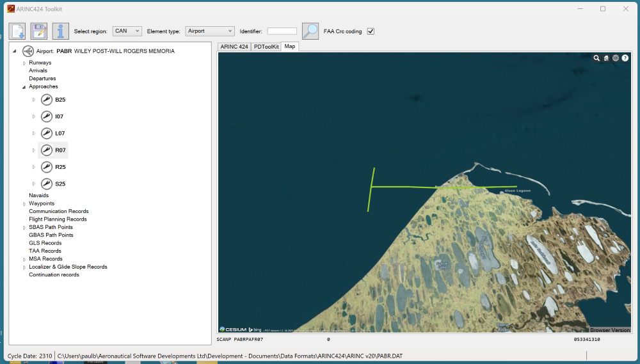This screenshot has height=364, width=640.
Task: Click the S25 approach label
Action: [60, 184]
